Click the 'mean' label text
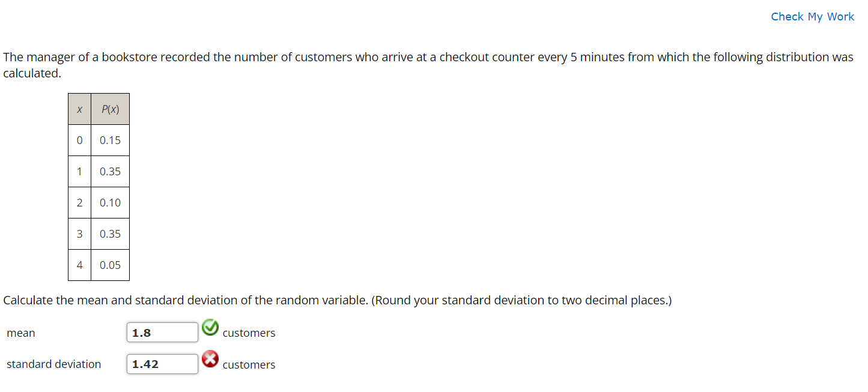 (x=21, y=333)
